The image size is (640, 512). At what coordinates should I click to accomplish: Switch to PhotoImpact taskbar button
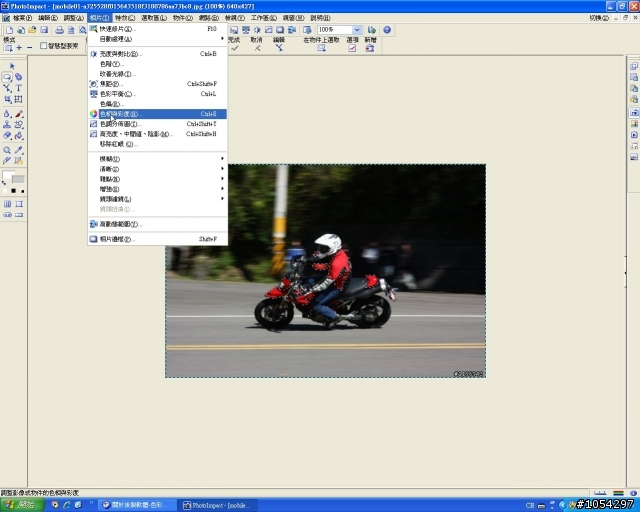pyautogui.click(x=219, y=505)
